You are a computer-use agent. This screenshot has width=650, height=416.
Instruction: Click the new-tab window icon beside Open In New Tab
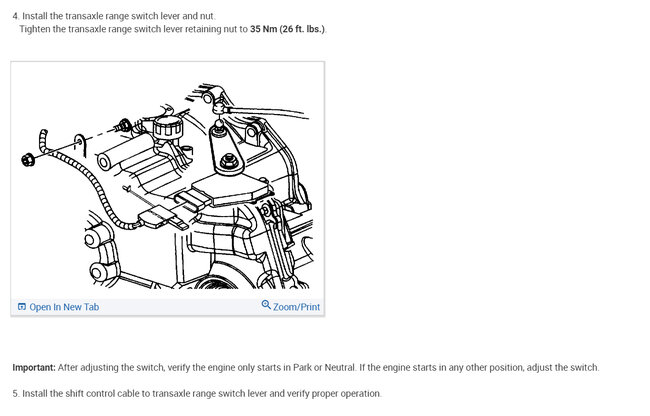pos(22,307)
